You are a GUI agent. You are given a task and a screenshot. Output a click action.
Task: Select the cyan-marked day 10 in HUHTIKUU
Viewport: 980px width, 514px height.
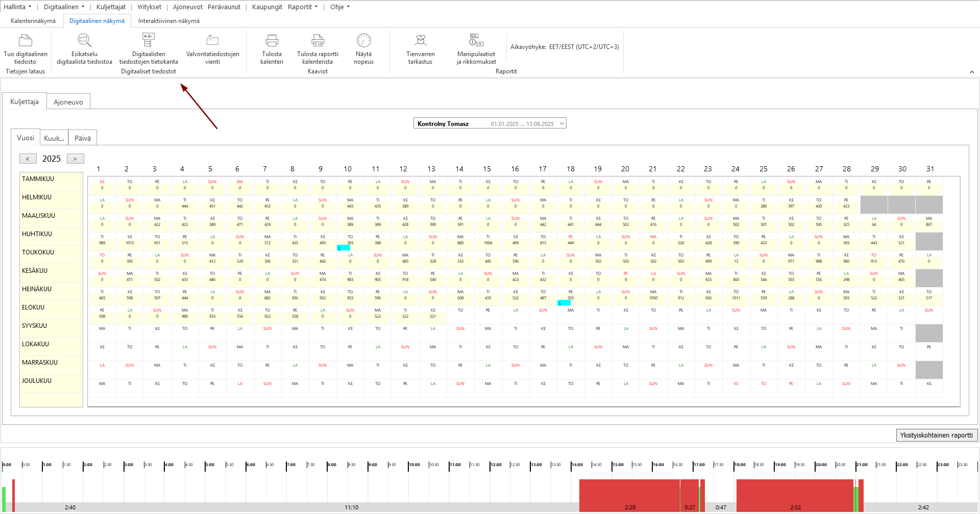click(350, 242)
